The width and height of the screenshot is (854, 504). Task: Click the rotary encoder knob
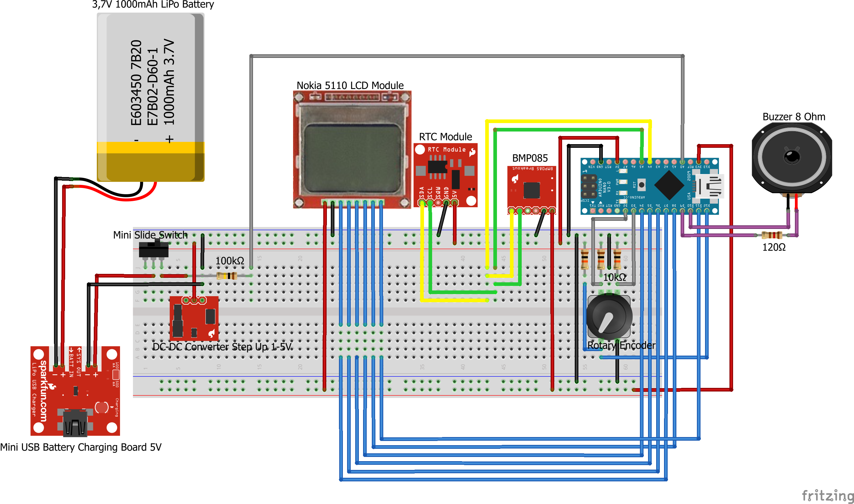[x=609, y=316]
